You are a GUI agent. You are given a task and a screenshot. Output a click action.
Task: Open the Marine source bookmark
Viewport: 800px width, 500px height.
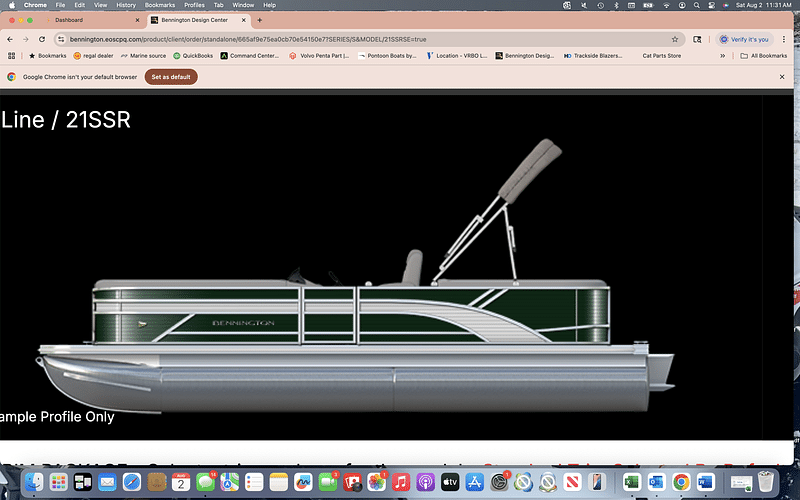(143, 56)
